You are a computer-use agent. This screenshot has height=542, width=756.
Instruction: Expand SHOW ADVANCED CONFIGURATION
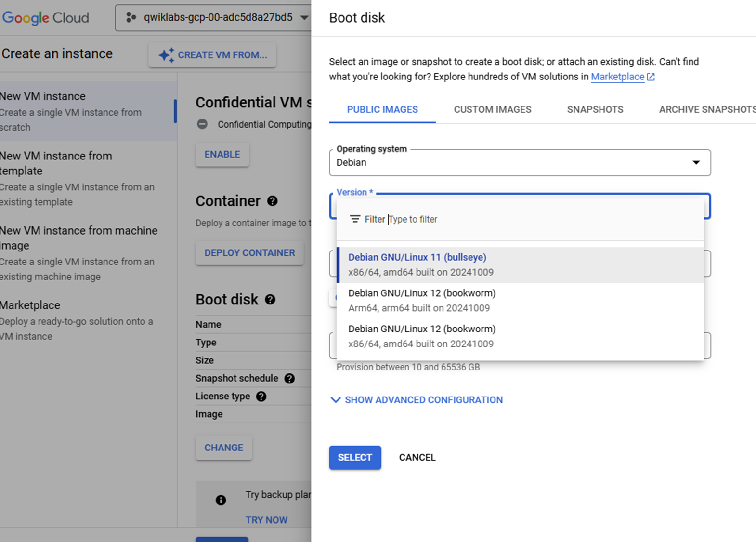[417, 400]
